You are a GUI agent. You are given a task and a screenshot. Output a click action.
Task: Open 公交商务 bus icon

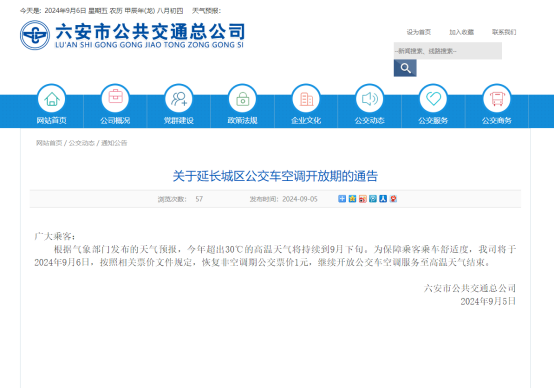497,99
